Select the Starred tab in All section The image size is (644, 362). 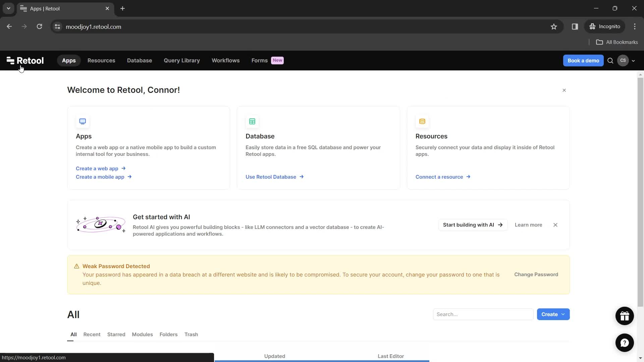tap(116, 334)
